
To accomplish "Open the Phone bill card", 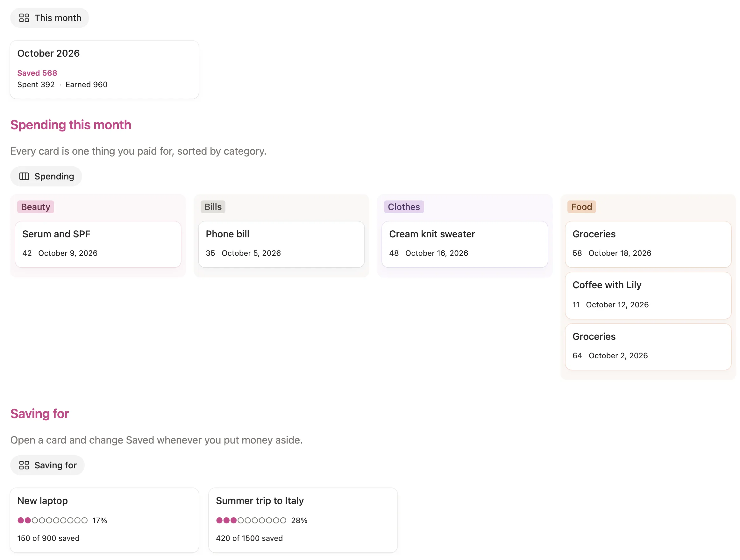I will click(x=281, y=244).
